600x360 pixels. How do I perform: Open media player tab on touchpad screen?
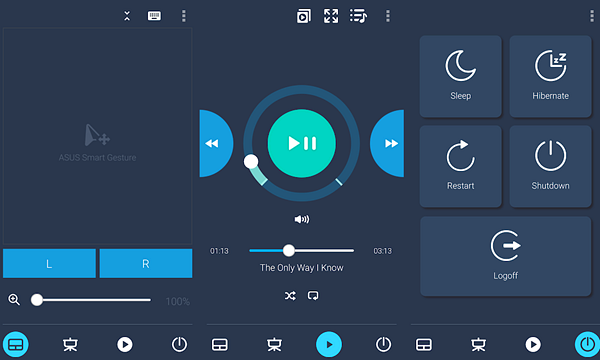pos(125,345)
